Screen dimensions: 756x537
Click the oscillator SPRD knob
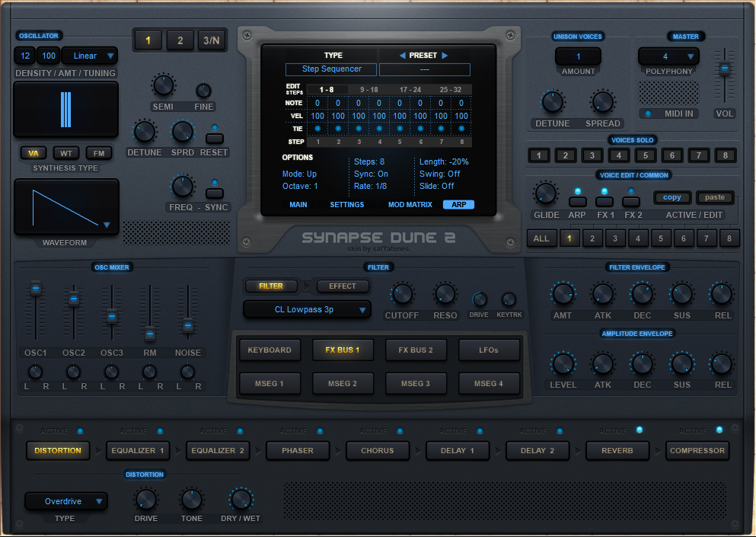click(182, 131)
